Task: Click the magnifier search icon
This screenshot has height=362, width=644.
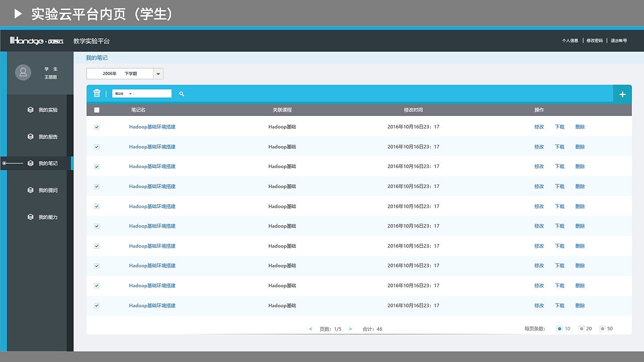Action: click(x=182, y=94)
